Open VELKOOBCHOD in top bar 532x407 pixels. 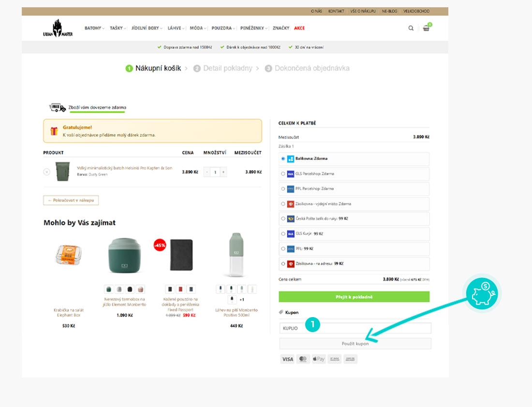(416, 11)
